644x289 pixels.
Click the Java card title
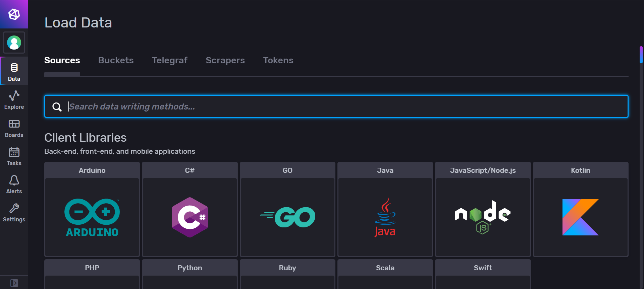(x=385, y=170)
